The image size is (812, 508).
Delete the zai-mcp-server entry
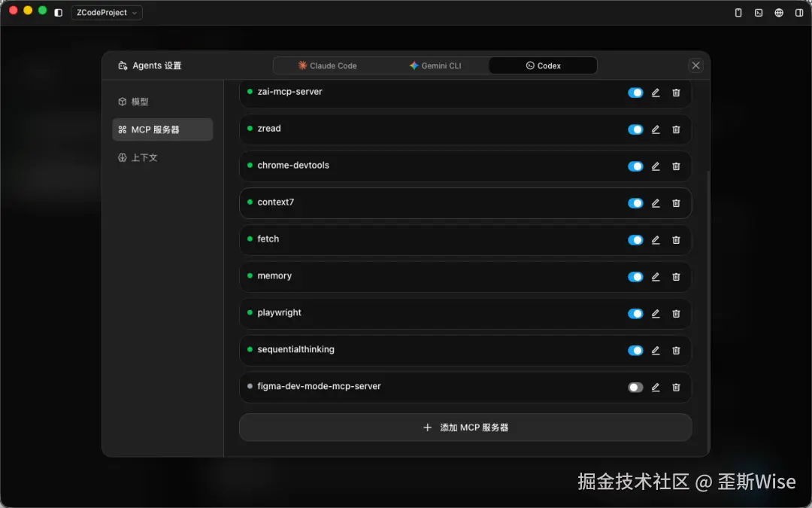(x=676, y=93)
